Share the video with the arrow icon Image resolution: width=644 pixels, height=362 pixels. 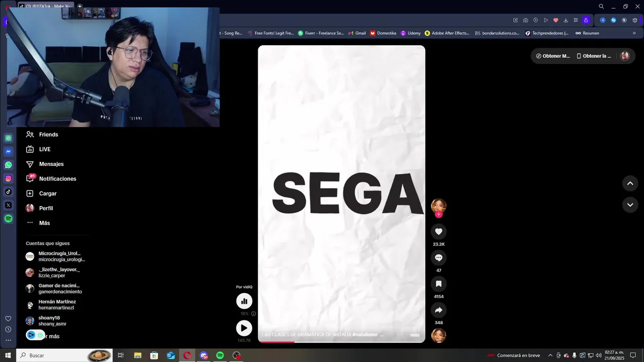coord(439,310)
